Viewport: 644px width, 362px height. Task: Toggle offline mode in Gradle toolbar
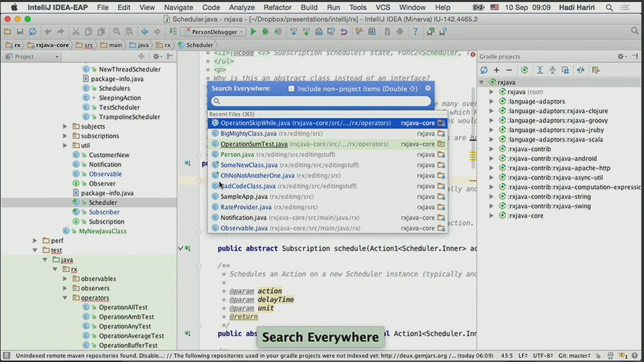(581, 70)
